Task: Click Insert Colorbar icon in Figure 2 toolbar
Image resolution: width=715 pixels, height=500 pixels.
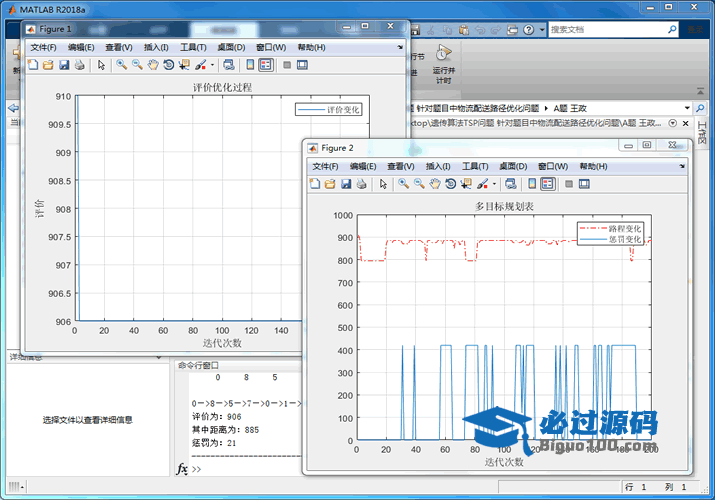Action: 532,184
